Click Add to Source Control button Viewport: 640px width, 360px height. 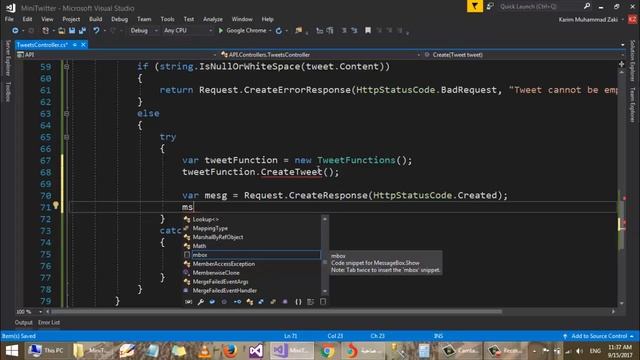click(599, 336)
